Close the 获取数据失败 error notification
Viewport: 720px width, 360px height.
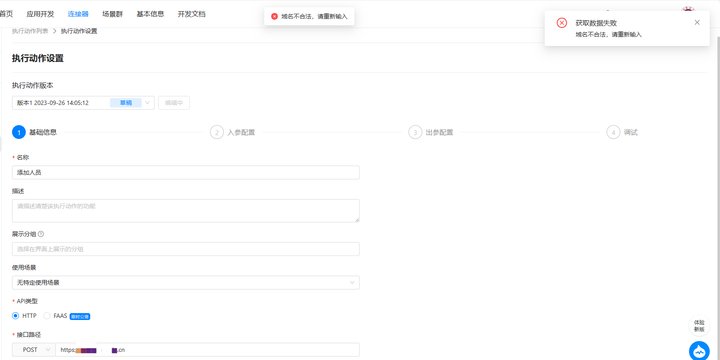(x=697, y=22)
